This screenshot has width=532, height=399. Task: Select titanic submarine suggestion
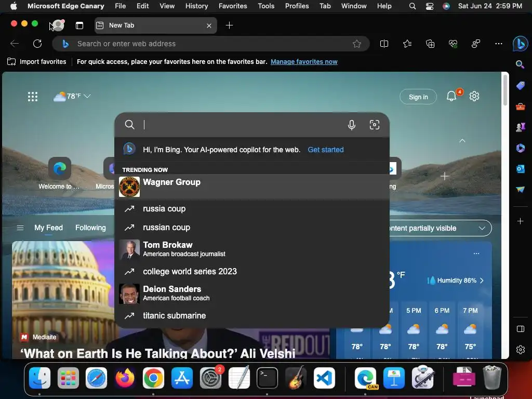tap(252, 315)
